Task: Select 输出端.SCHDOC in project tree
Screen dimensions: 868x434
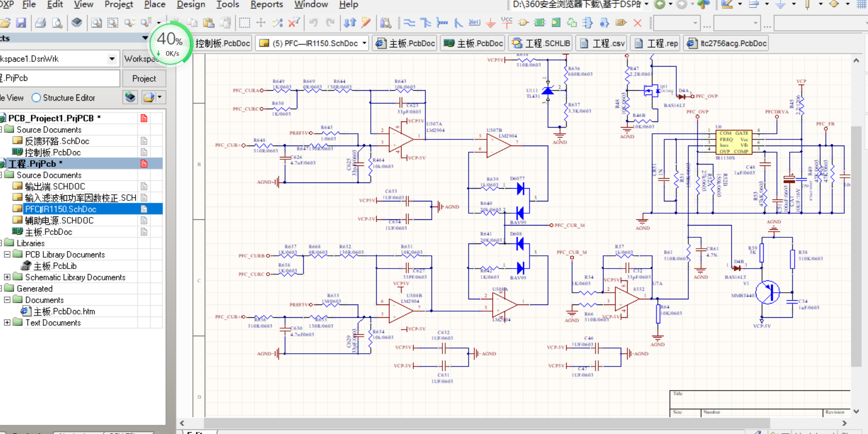Action: (55, 186)
